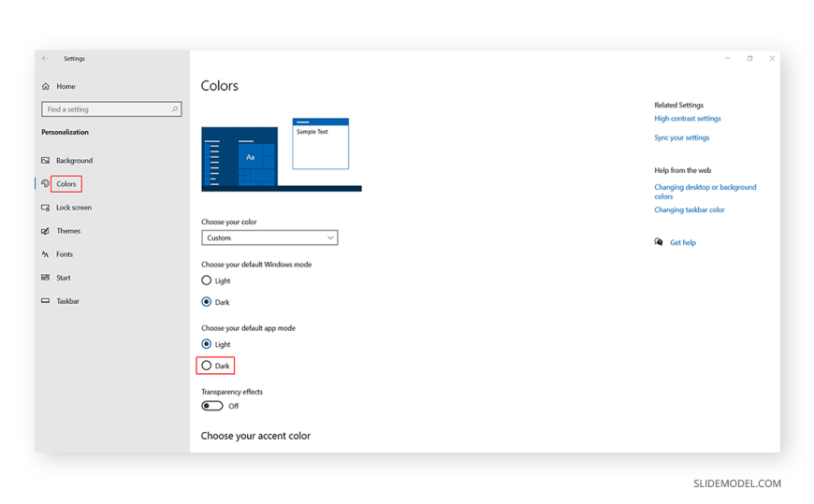Viewport: 814px width, 504px height.
Task: Open Home in the sidebar
Action: pos(65,86)
